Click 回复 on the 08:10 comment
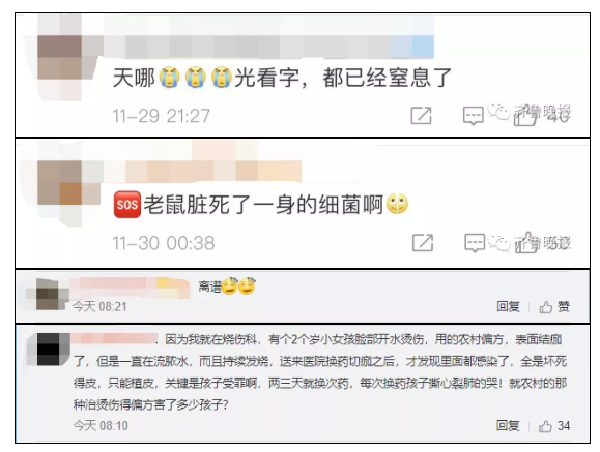This screenshot has width=600, height=452. click(507, 426)
